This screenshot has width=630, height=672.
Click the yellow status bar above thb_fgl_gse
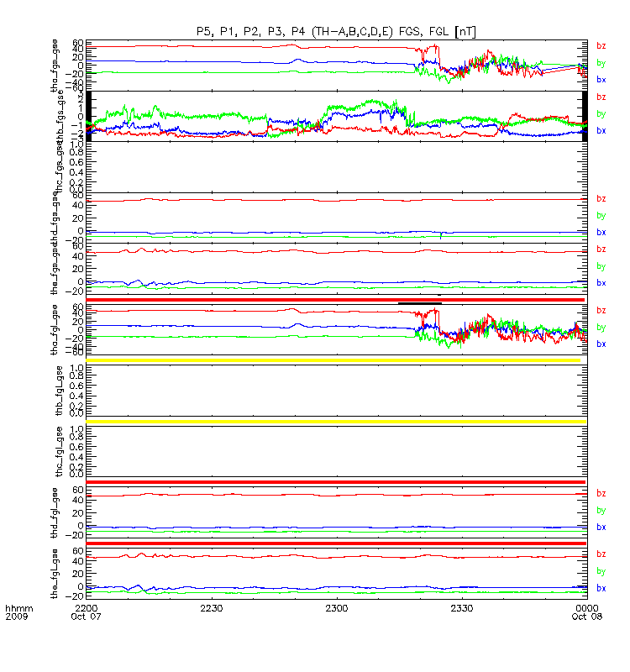[333, 360]
